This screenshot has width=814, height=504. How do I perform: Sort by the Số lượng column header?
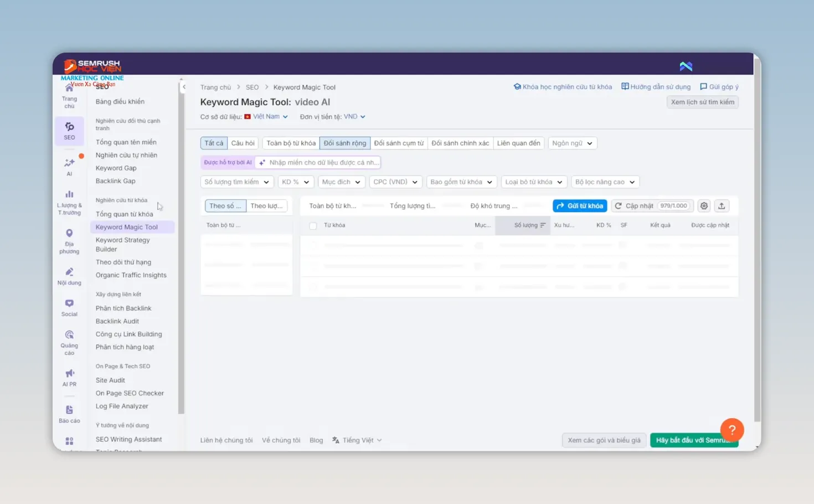[x=522, y=225]
